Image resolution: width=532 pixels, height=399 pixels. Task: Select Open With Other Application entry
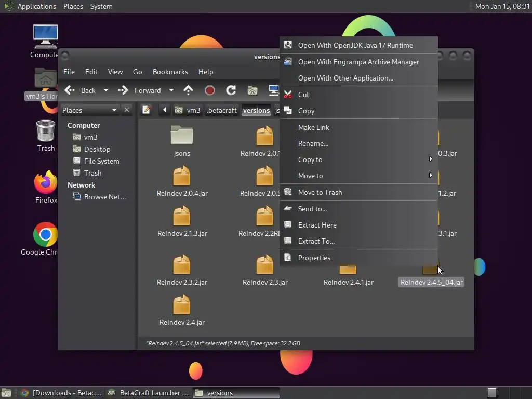[358, 78]
